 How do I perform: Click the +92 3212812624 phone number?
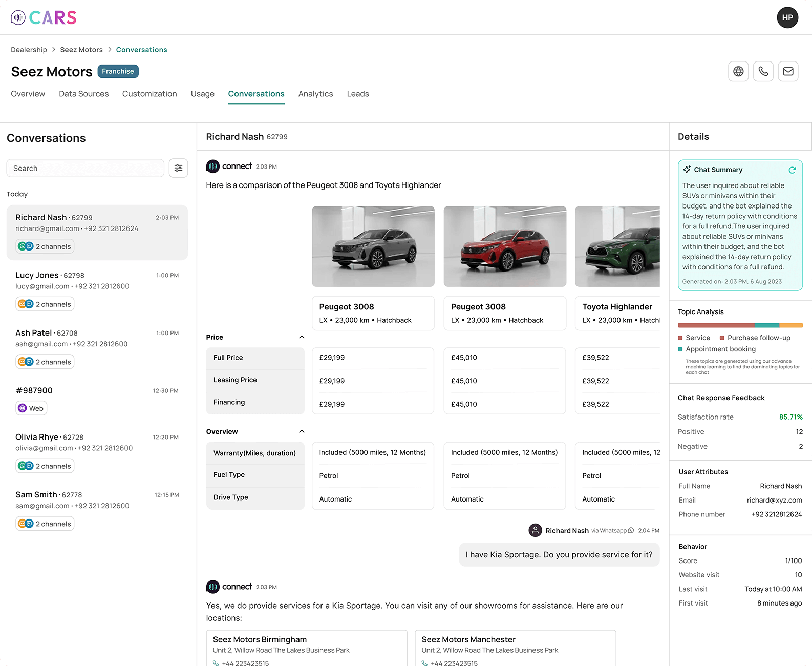point(777,514)
